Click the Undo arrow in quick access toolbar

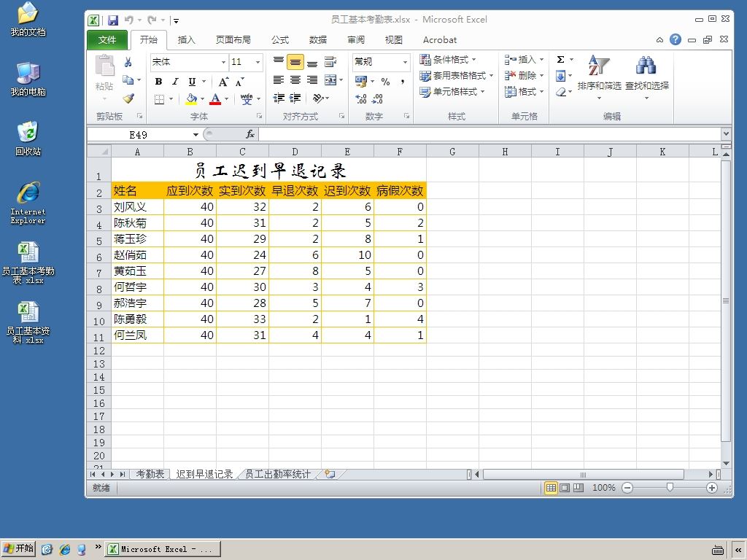pyautogui.click(x=128, y=20)
